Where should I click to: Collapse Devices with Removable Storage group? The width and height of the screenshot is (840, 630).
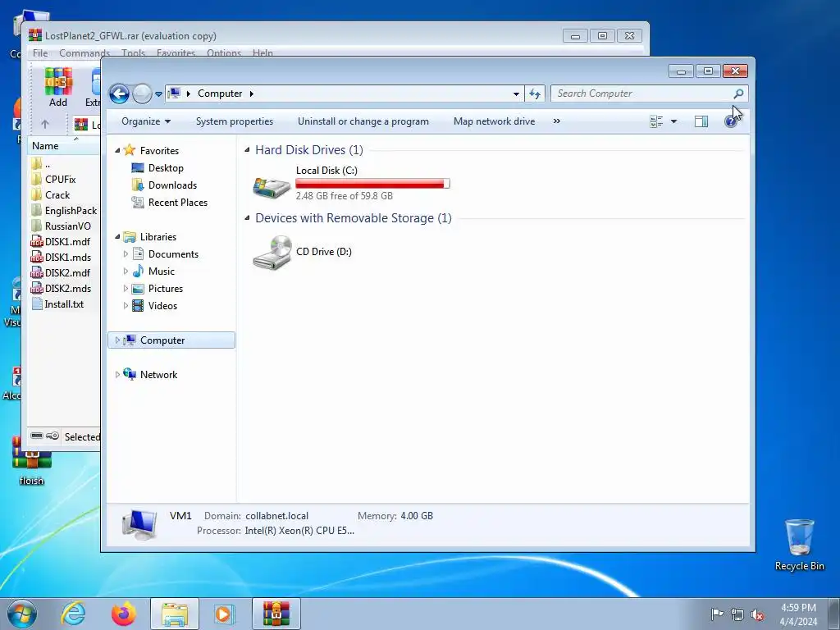[x=247, y=218]
